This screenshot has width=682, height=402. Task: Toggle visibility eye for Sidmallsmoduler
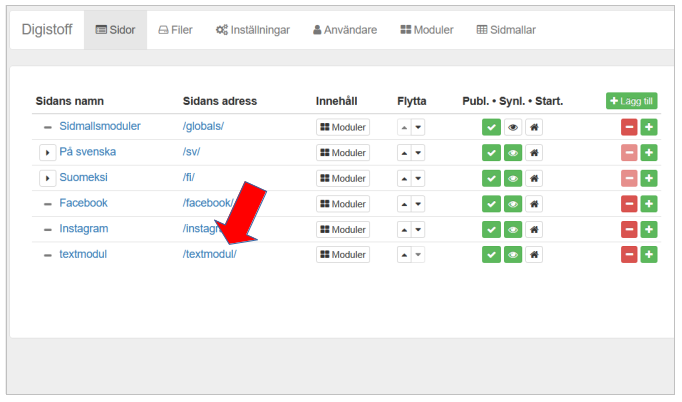[513, 127]
